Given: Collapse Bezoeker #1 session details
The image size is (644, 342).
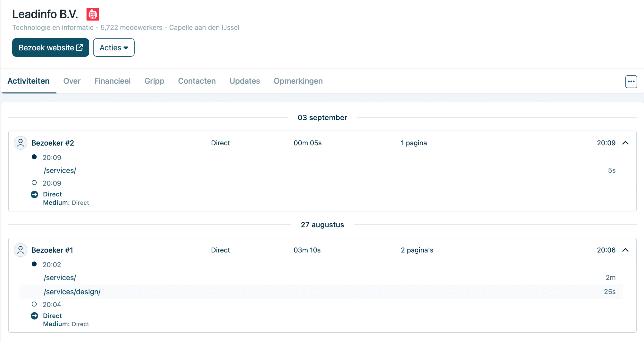Looking at the screenshot, I should (626, 250).
